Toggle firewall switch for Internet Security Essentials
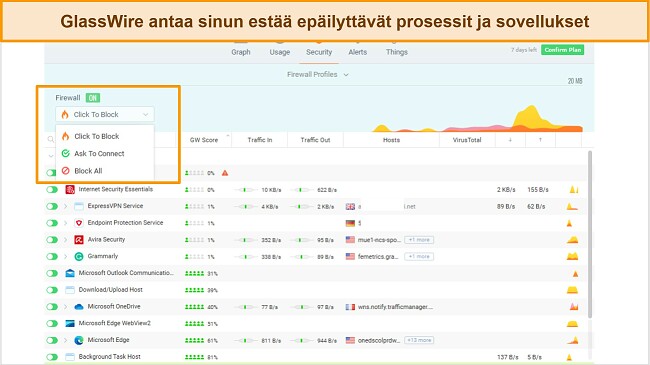 pyautogui.click(x=52, y=190)
